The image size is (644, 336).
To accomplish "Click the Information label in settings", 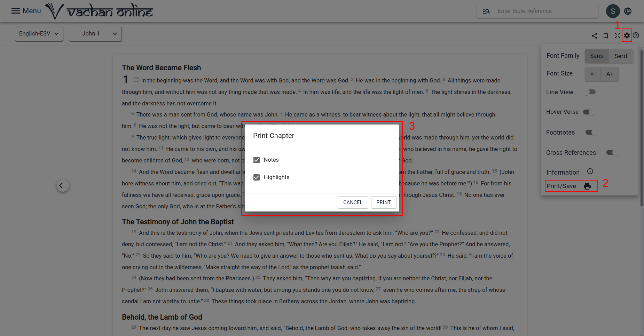I will pos(563,173).
